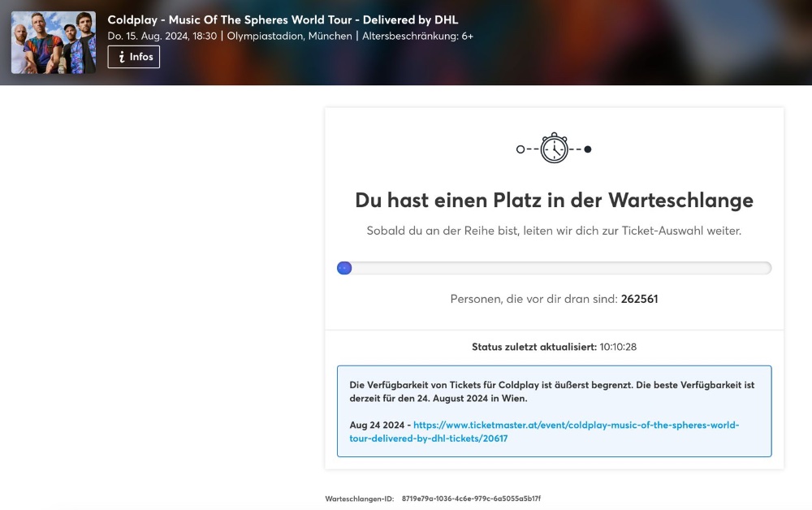The image size is (812, 510).
Task: Click the stopwatch icon above the heading
Action: [x=554, y=149]
